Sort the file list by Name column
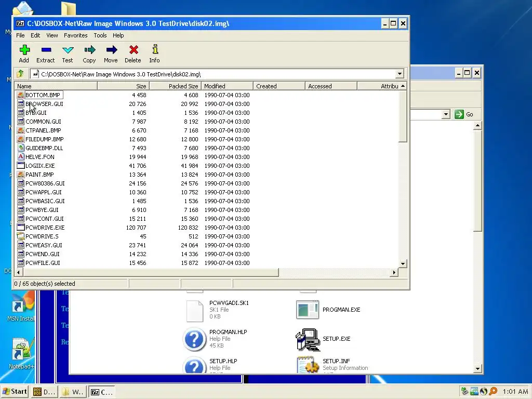Screen dimensions: 532x399 (56, 86)
